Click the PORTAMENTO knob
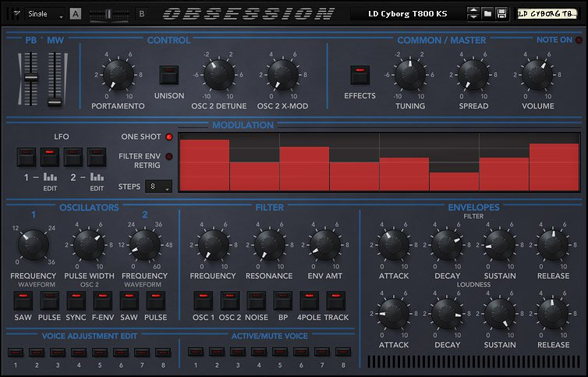The width and height of the screenshot is (588, 377). 118,75
